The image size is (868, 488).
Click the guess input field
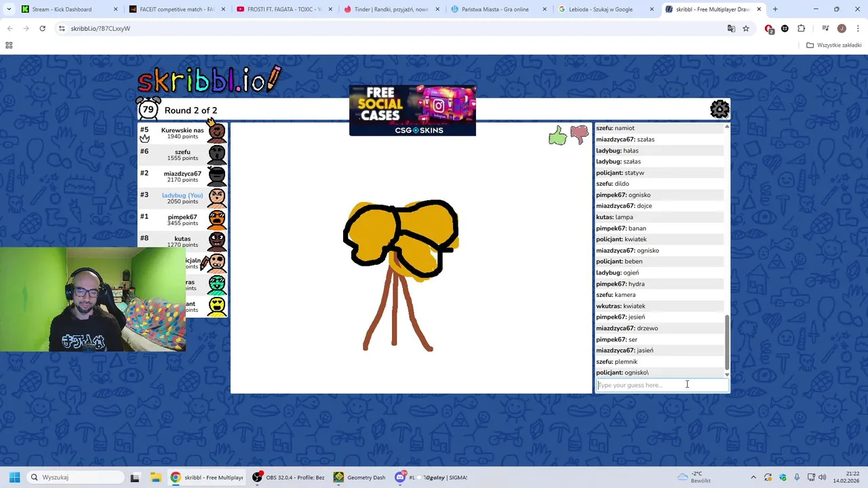click(663, 385)
